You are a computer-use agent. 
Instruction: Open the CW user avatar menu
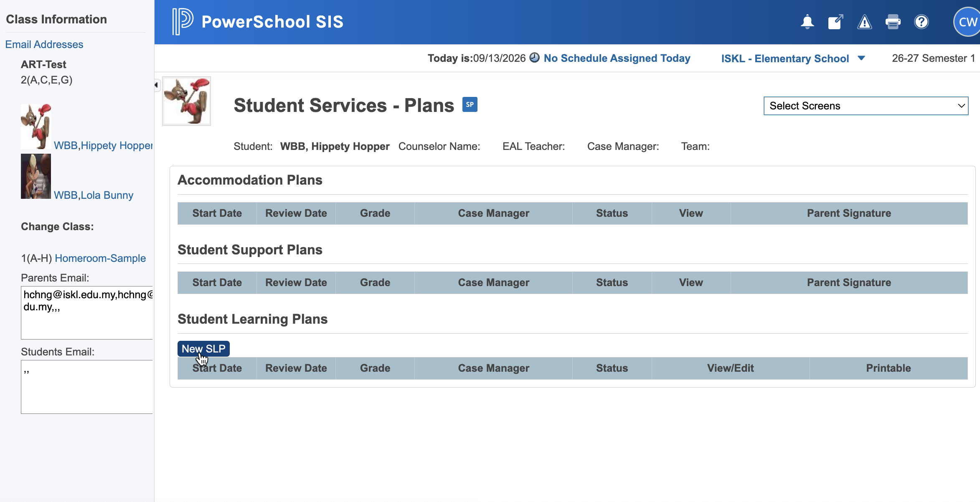967,22
